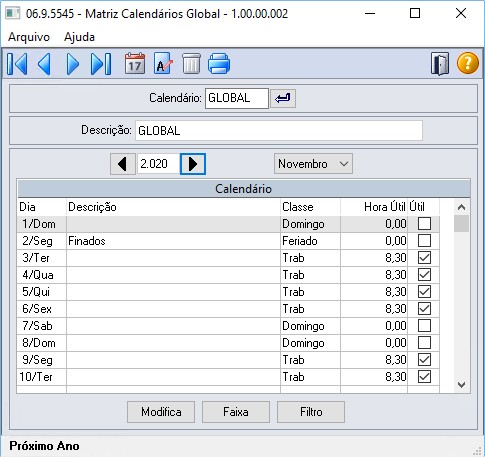Click scrollbar up arrow in calendar grid
This screenshot has height=457, width=485.
click(x=461, y=207)
